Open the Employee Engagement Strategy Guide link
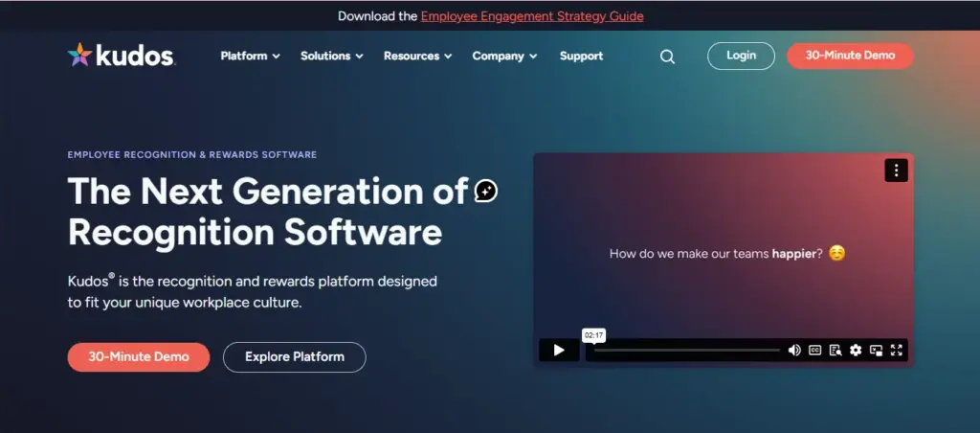Viewport: 980px width, 433px height. tap(532, 15)
